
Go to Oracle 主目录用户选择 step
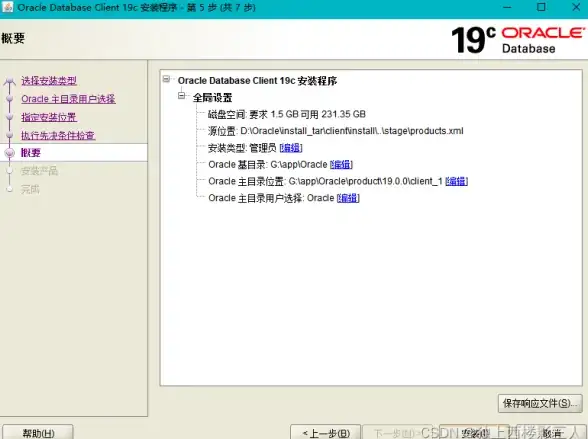click(68, 99)
